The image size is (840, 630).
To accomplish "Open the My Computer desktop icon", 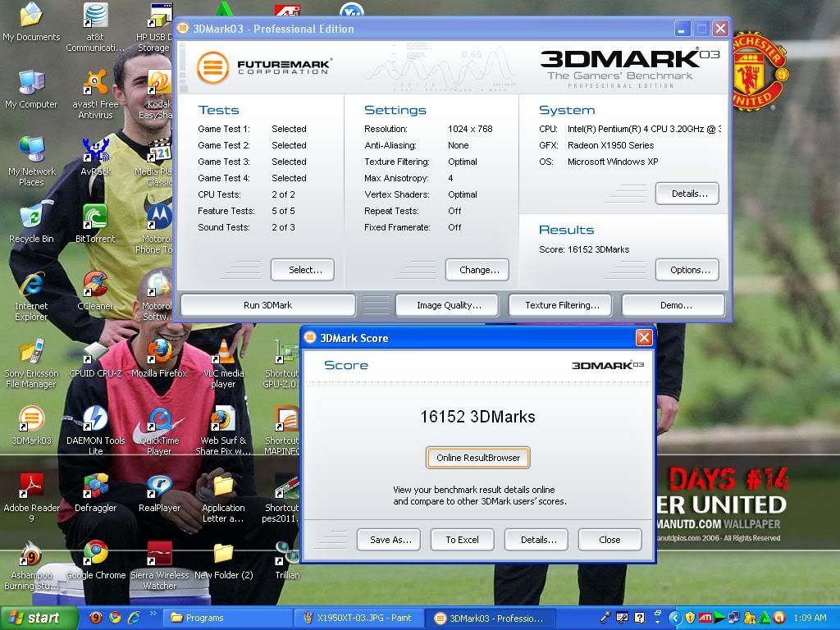I will (x=31, y=90).
